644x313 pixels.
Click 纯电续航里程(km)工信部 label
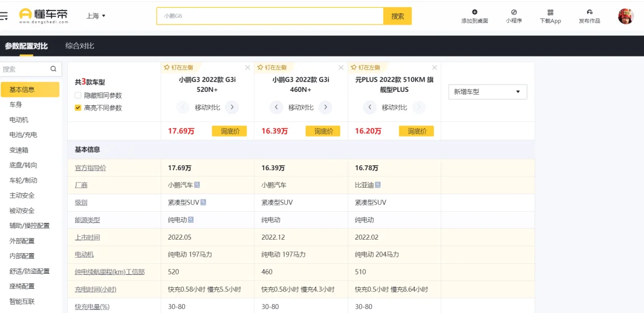[110, 272]
